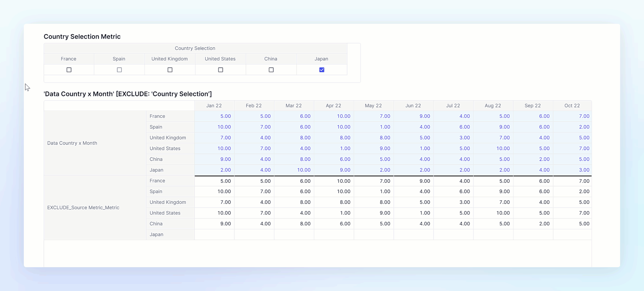Image resolution: width=644 pixels, height=291 pixels.
Task: Select the 'EXCLUDE_Source Metric_Metric' row group label
Action: pos(95,208)
